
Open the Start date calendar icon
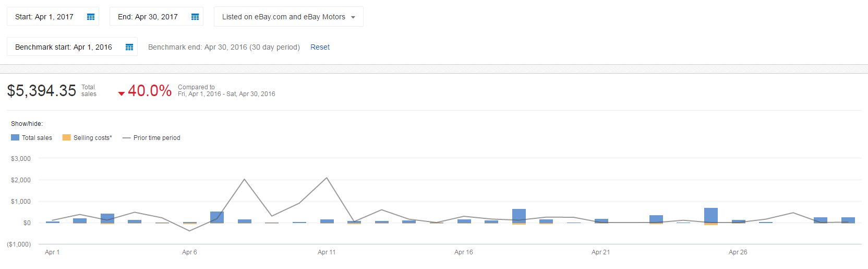(x=91, y=17)
